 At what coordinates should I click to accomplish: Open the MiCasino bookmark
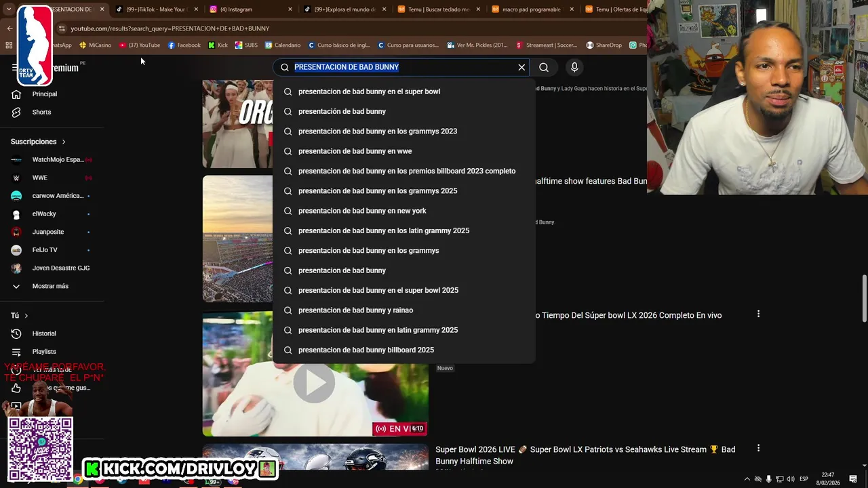click(95, 45)
